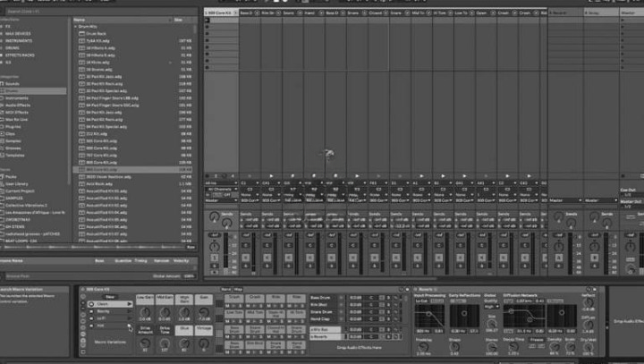Open the Master Out dropdown
Image resolution: width=644 pixels, height=364 pixels.
[631, 207]
